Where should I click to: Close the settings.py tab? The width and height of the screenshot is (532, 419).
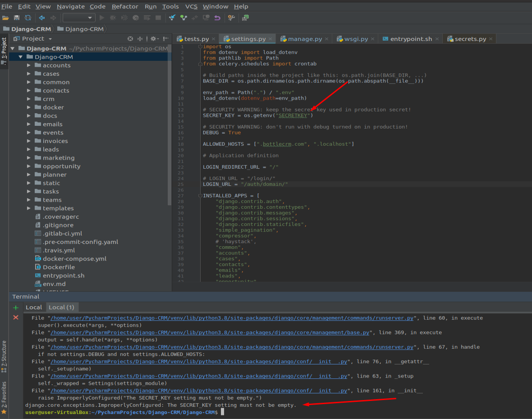pos(271,39)
